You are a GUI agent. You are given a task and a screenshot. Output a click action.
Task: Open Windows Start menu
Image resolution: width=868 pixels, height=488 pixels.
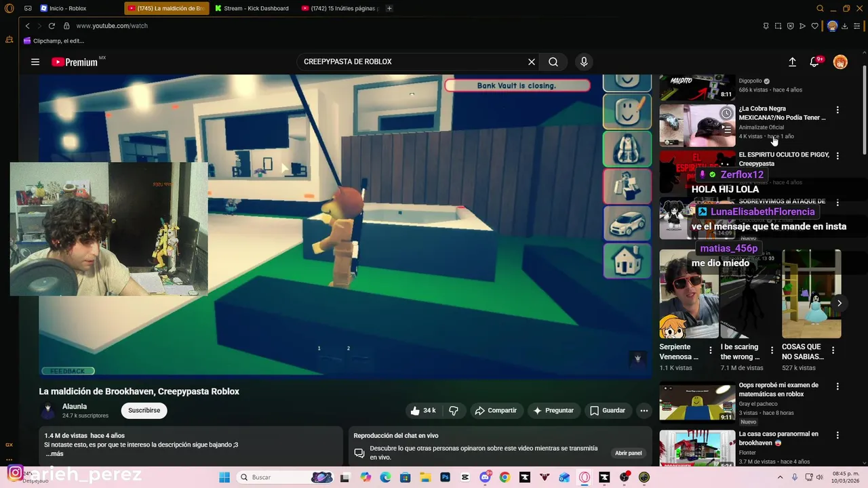click(x=224, y=477)
